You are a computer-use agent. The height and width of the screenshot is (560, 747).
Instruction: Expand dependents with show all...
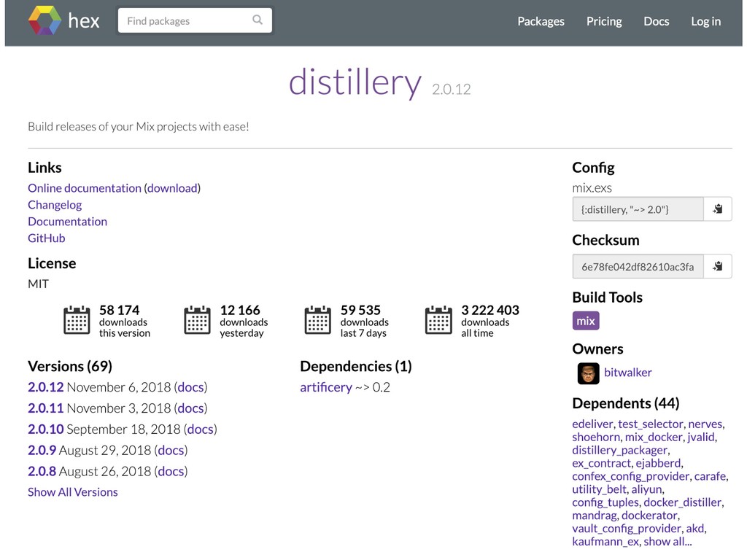(667, 542)
